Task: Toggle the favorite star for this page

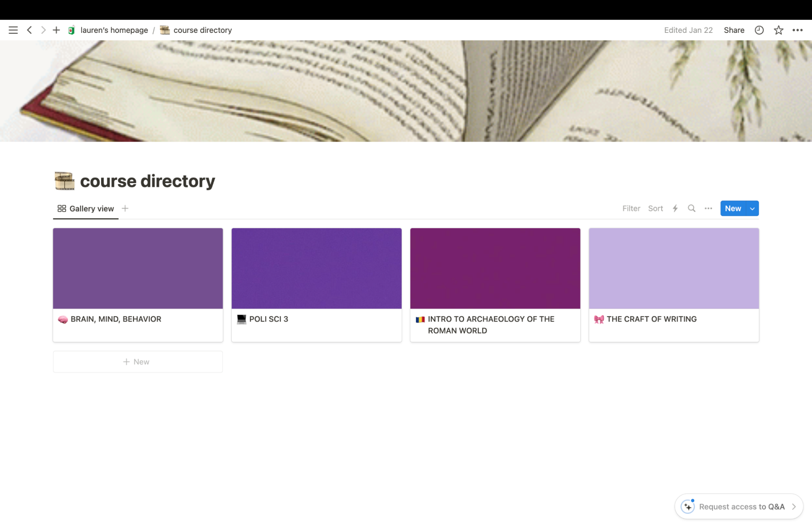Action: point(778,30)
